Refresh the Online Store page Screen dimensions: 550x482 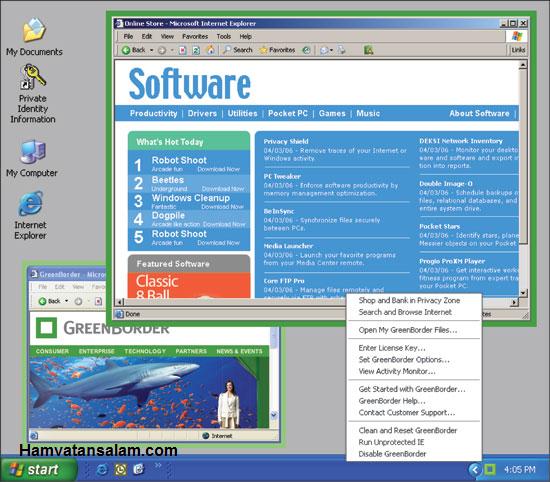196,50
